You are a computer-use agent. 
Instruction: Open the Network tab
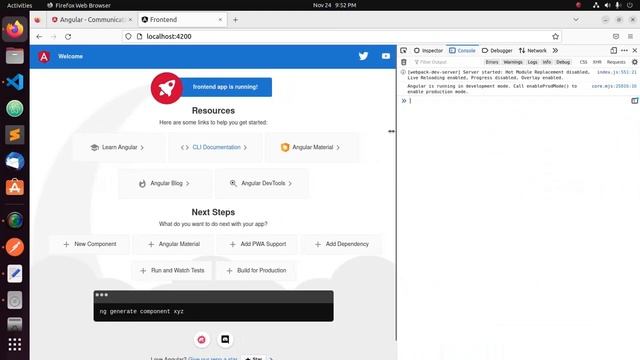(532, 50)
